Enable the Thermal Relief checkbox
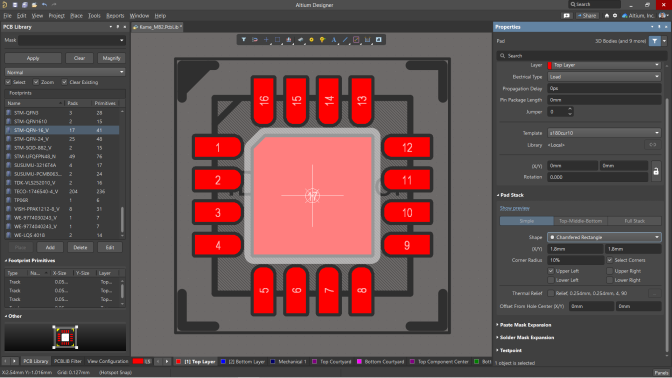The height and width of the screenshot is (378, 672). pos(551,294)
